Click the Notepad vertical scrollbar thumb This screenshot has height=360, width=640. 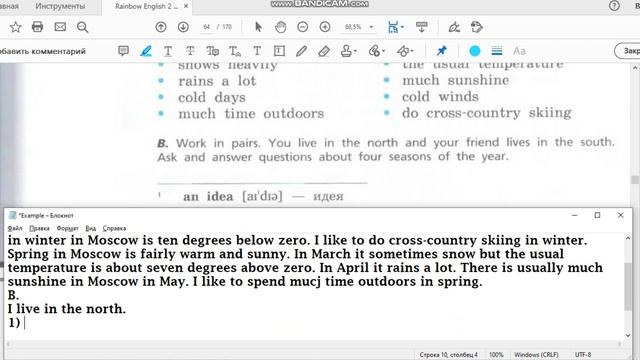tap(628, 287)
